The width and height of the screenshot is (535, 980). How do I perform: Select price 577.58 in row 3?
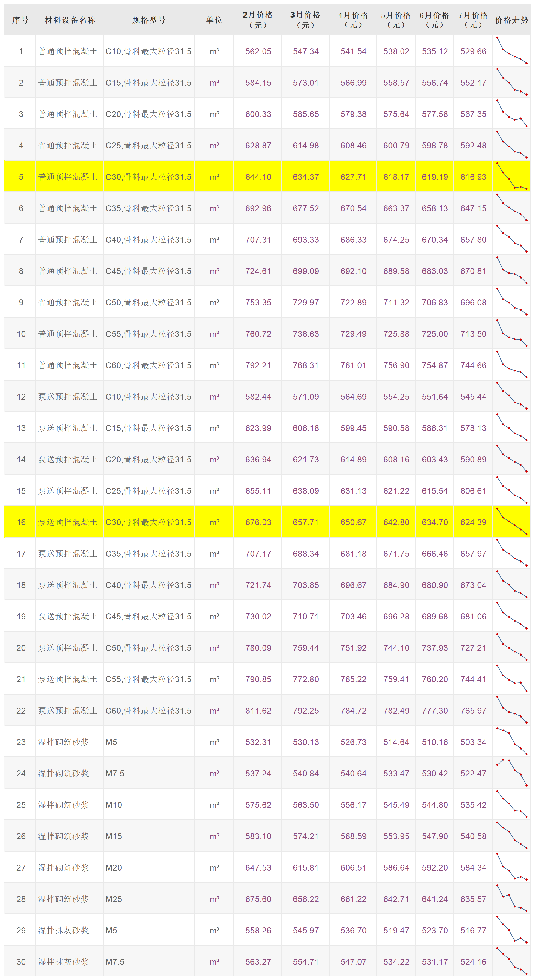point(435,114)
